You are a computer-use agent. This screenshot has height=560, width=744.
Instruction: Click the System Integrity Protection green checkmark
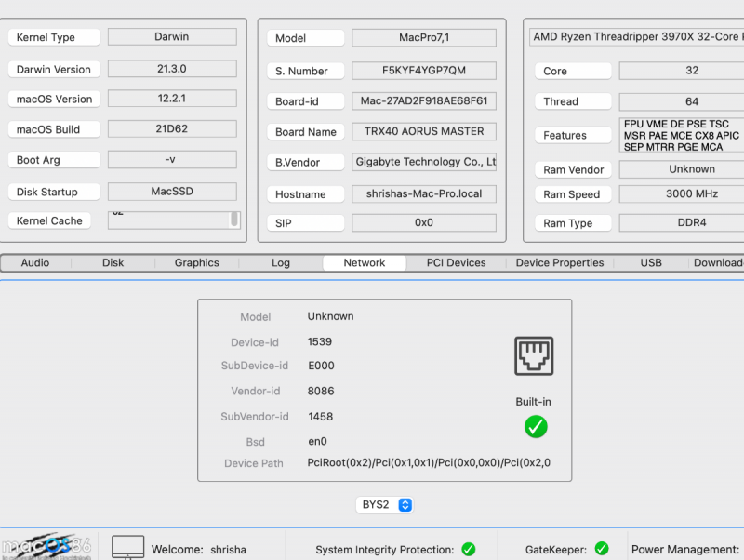coord(469,549)
